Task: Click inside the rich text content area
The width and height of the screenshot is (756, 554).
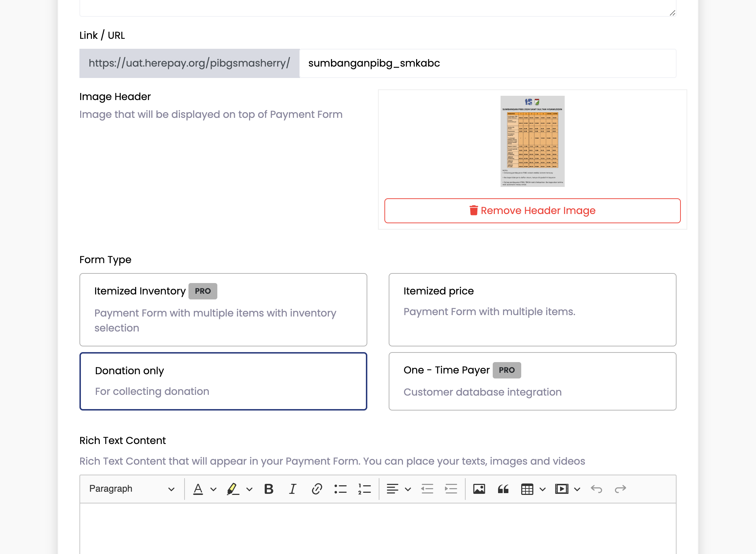Action: tap(378, 528)
